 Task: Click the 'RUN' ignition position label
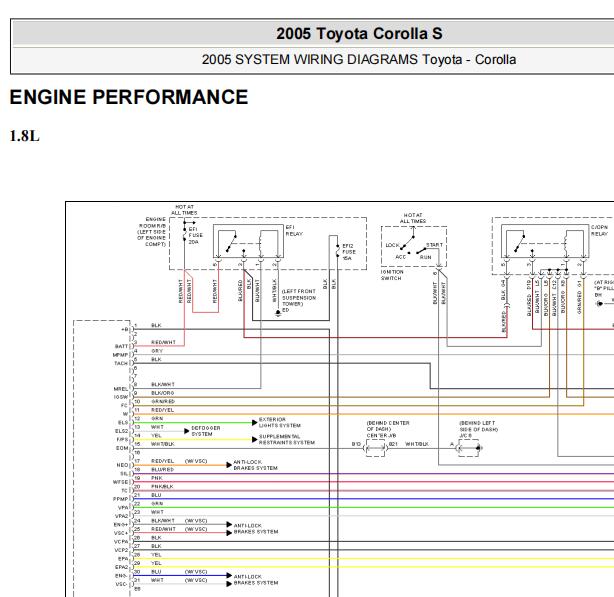426,257
